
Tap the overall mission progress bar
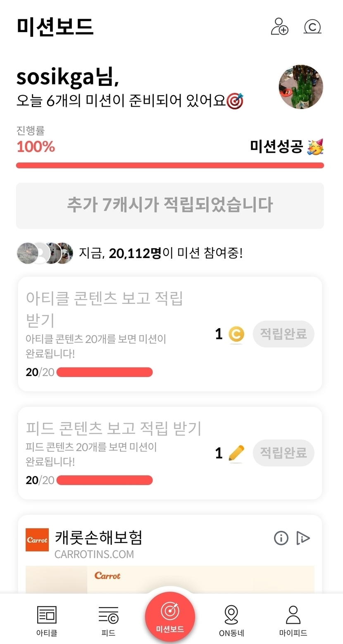click(x=170, y=166)
